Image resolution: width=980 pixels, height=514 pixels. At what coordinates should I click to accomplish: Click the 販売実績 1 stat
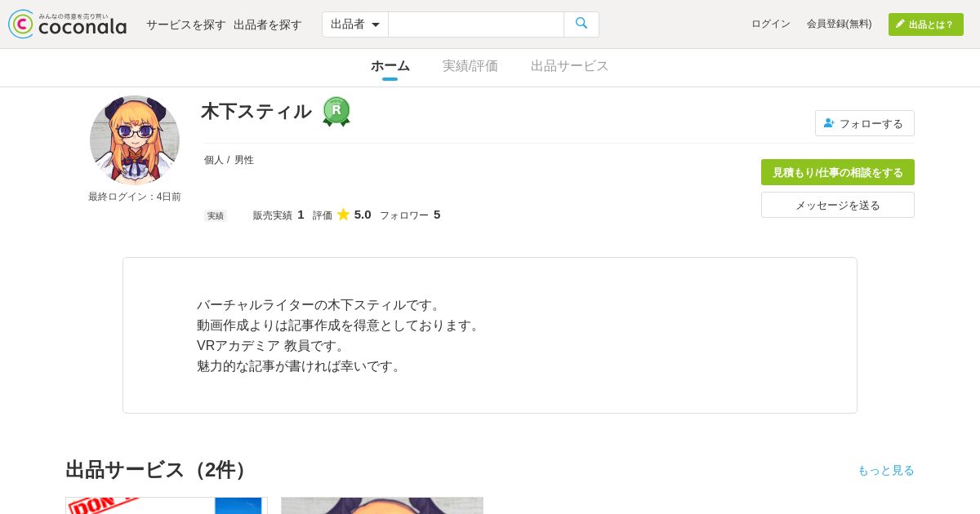(278, 215)
